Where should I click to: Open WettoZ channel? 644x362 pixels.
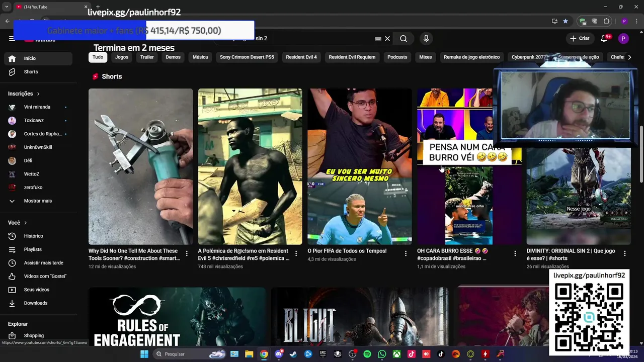pyautogui.click(x=38, y=174)
